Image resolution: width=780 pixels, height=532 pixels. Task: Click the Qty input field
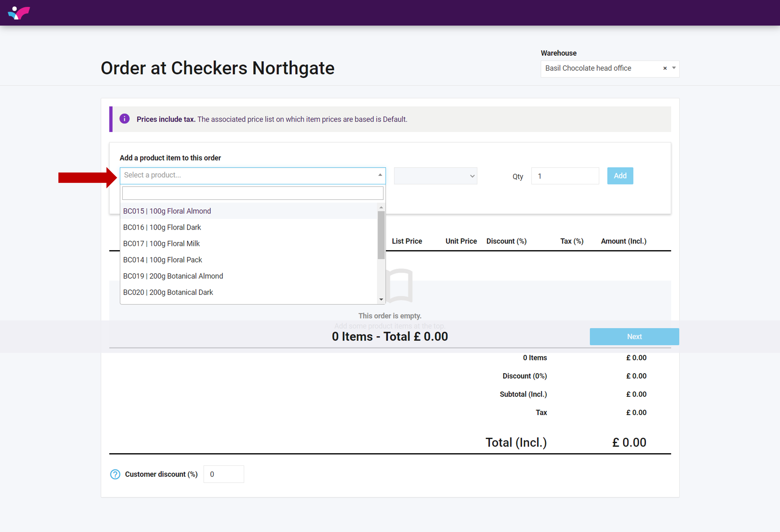tap(565, 176)
